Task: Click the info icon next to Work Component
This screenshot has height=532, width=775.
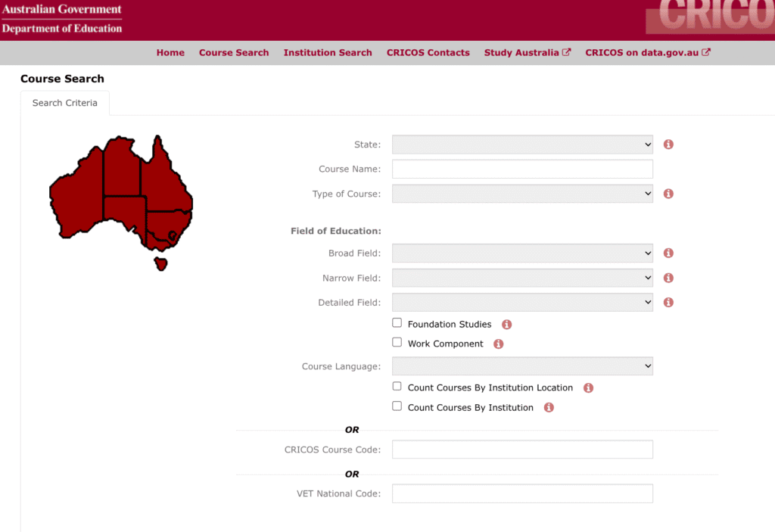Action: 498,344
